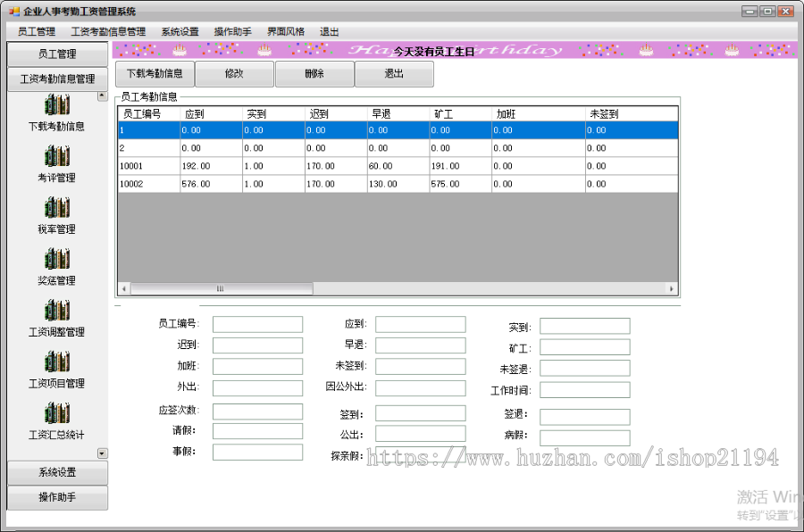Click inside the 员工编号 input field
The width and height of the screenshot is (804, 532).
click(257, 323)
